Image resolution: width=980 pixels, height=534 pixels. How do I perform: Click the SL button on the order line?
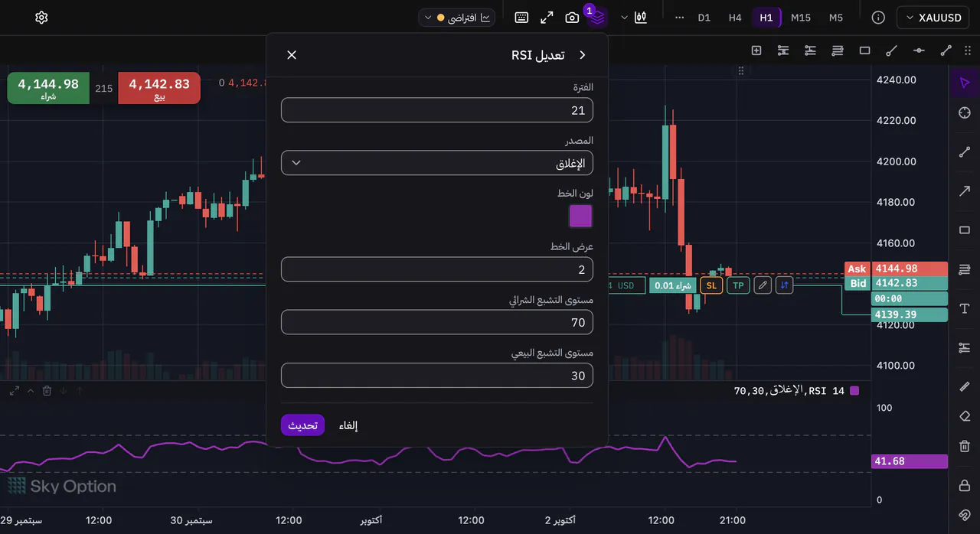tap(711, 285)
